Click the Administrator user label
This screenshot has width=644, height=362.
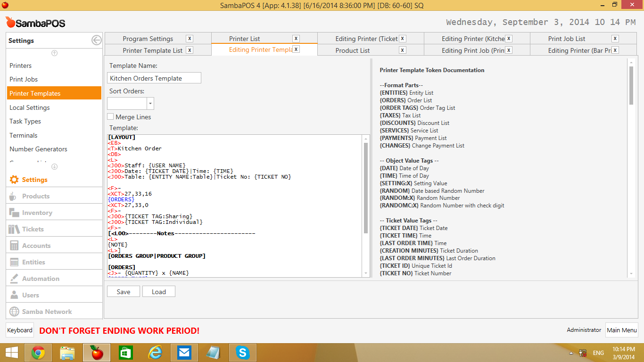tap(584, 330)
